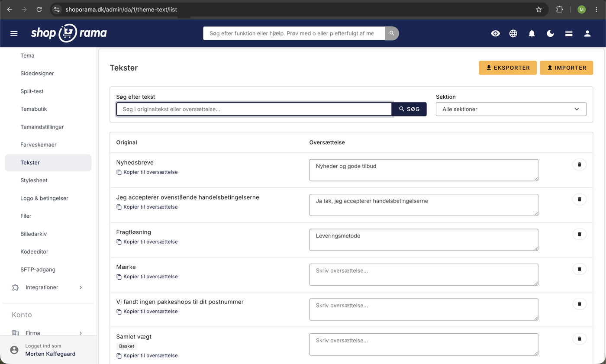The height and width of the screenshot is (364, 606).
Task: Click the Importer button
Action: click(x=566, y=68)
